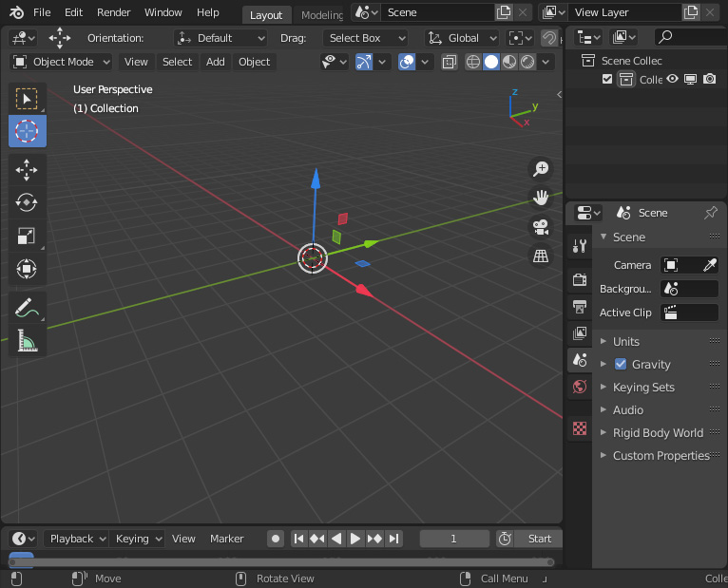Open the Edit menu

73,12
